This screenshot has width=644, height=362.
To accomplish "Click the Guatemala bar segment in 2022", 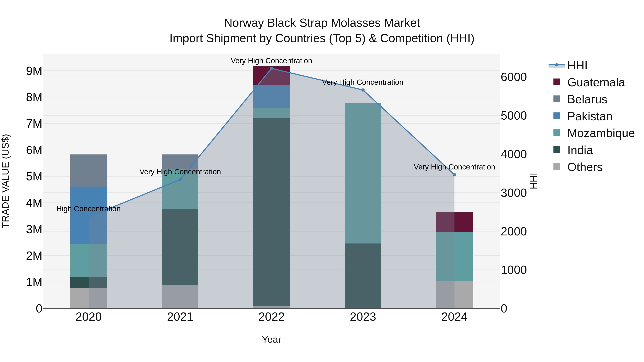I will pos(272,76).
